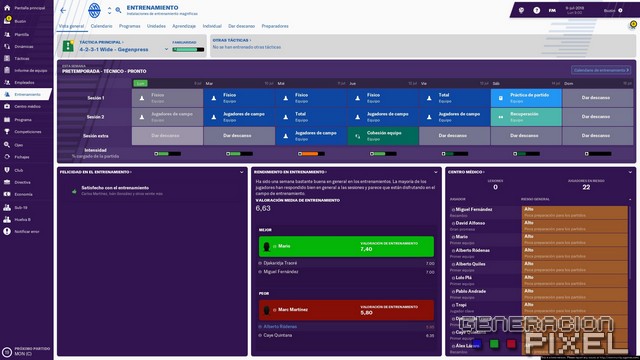The width and height of the screenshot is (640, 360).
Task: Click the green tactic formation icon
Action: click(68, 46)
